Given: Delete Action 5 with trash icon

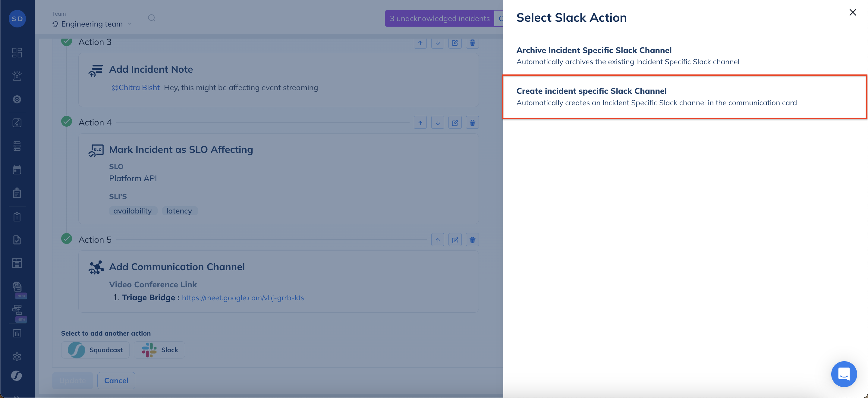Looking at the screenshot, I should (472, 240).
